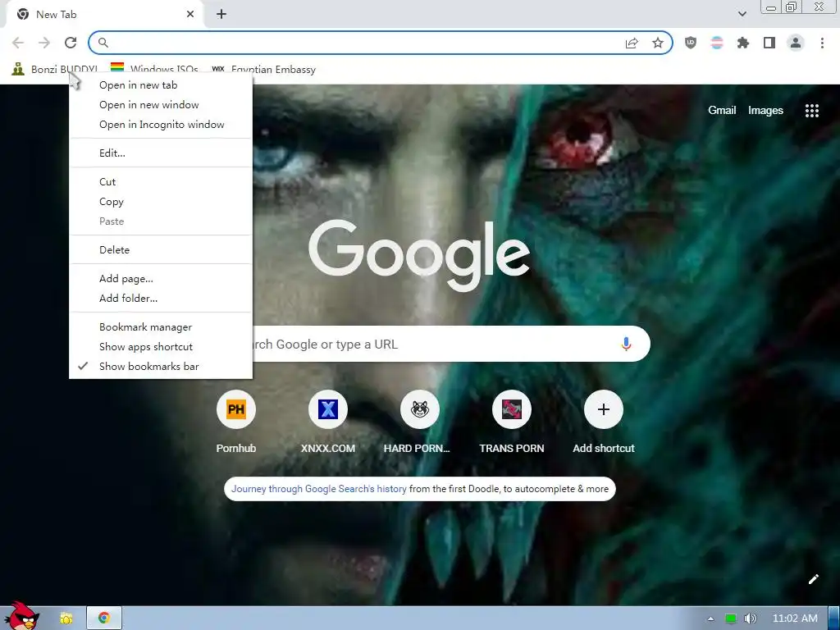840x630 pixels.
Task: Click the New Tab tab title
Action: (57, 15)
